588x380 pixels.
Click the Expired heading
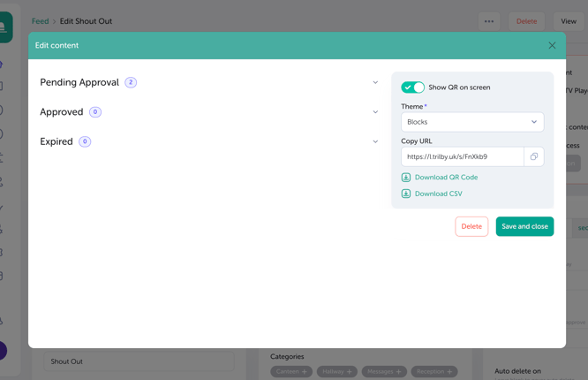point(57,141)
